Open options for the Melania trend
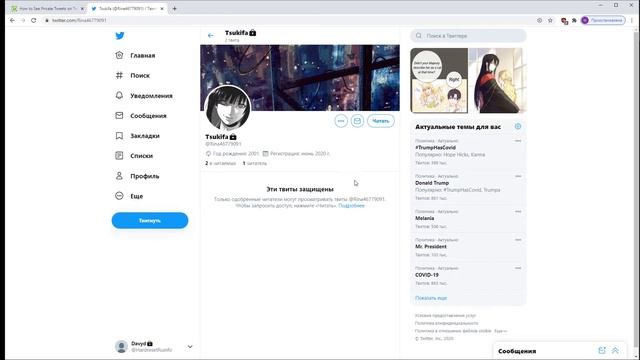The height and width of the screenshot is (360, 640). point(518,211)
